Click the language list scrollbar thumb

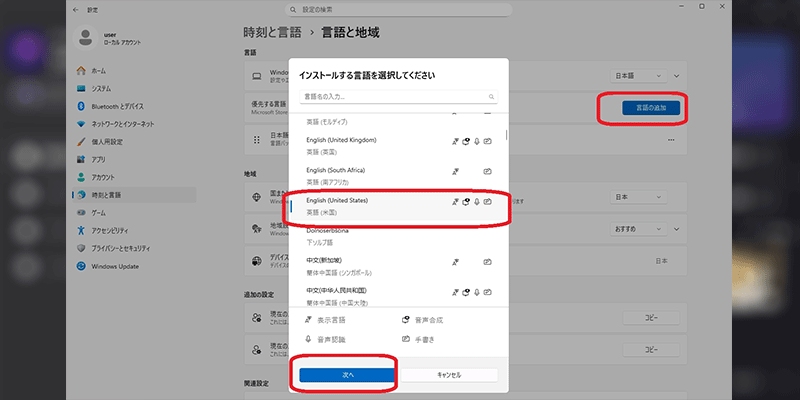click(506, 135)
